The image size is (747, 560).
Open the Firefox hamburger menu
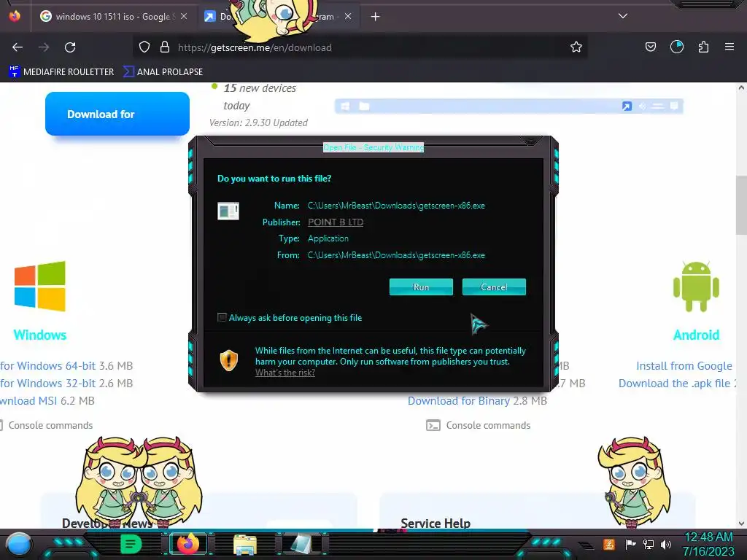(729, 47)
